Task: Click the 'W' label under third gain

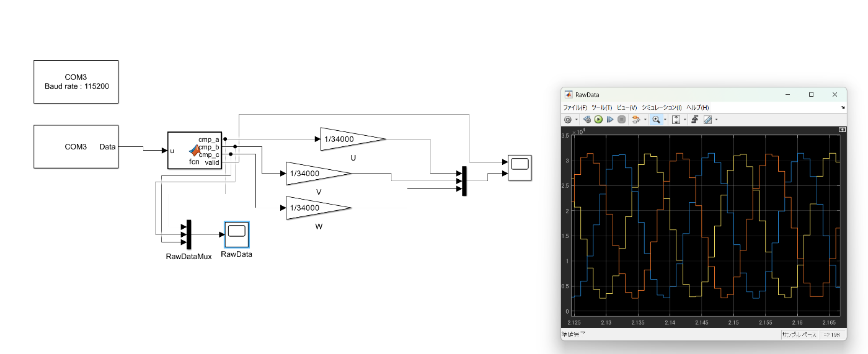Action: (x=319, y=226)
